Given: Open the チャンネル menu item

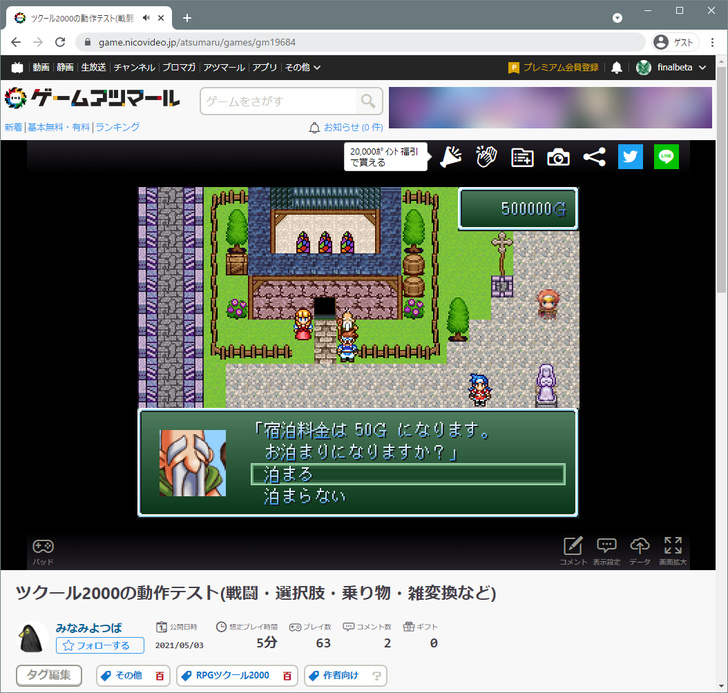Looking at the screenshot, I should [134, 68].
